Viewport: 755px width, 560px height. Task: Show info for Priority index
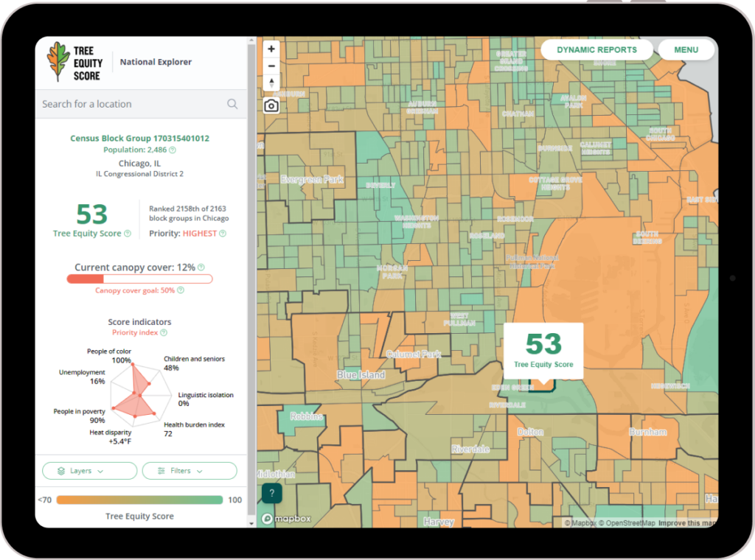[164, 332]
